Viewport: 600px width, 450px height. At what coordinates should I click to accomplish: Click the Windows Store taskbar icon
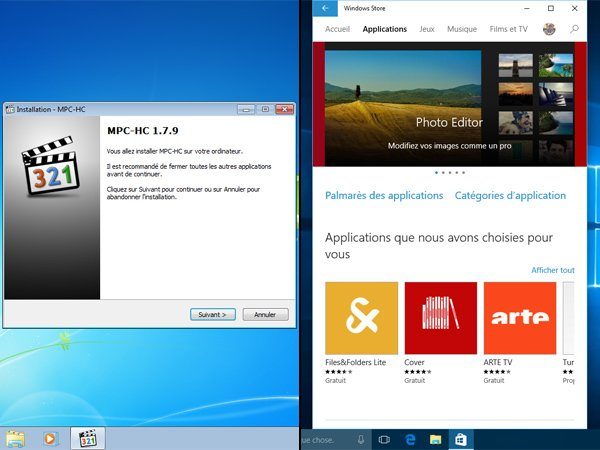pos(461,440)
